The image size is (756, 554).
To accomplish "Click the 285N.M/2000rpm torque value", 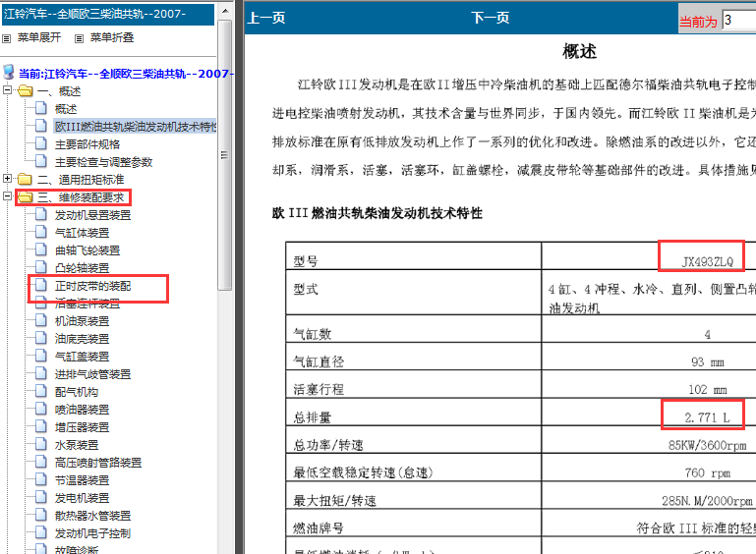I will pos(707,501).
